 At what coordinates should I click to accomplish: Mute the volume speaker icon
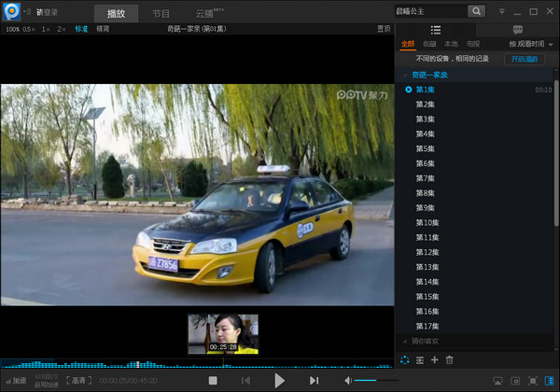coord(348,381)
